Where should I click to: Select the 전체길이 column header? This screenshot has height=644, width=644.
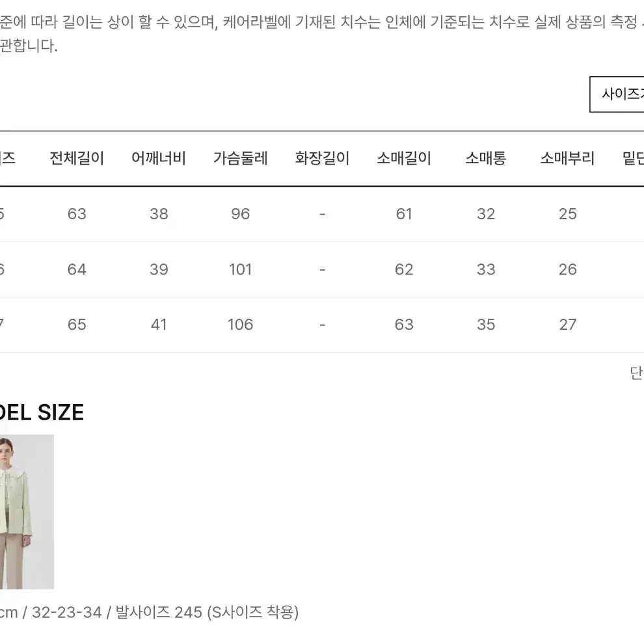pyautogui.click(x=77, y=158)
